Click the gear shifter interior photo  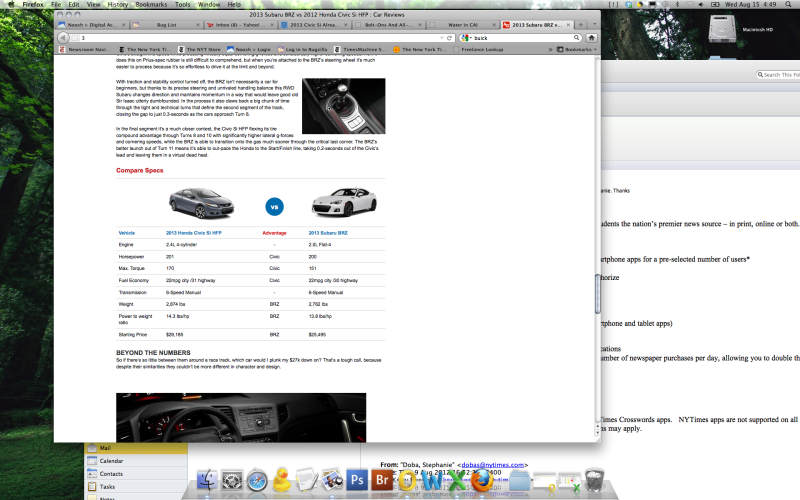pos(344,106)
